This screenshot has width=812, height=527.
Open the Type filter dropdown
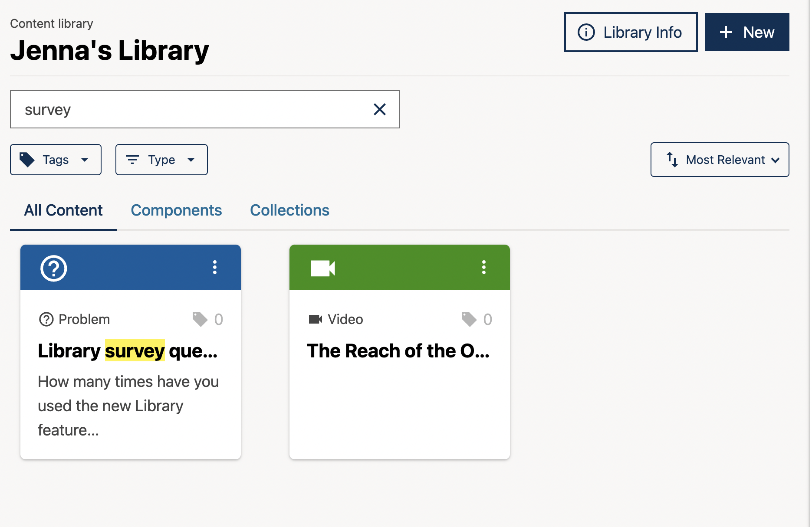pyautogui.click(x=161, y=160)
